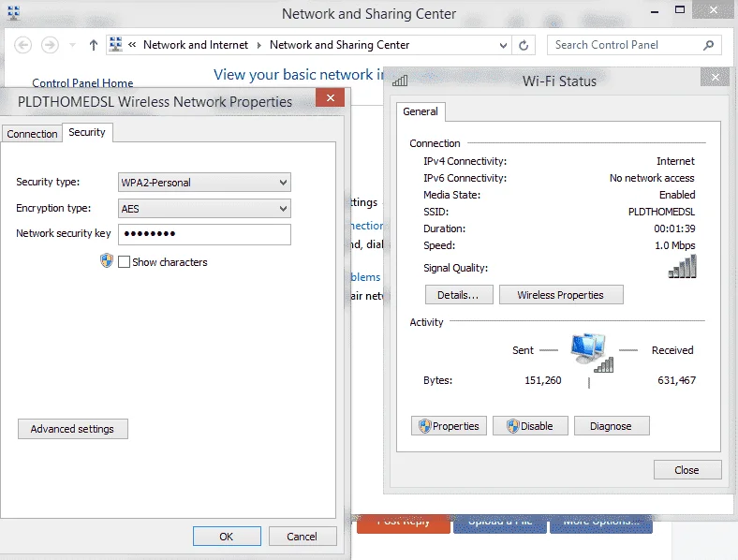The width and height of the screenshot is (738, 560).
Task: Click the SSID value PLDTHOMEDSL
Action: coord(661,212)
